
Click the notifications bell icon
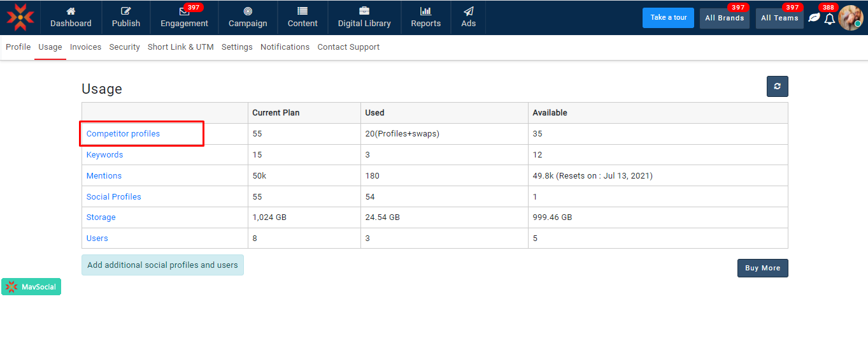point(829,19)
